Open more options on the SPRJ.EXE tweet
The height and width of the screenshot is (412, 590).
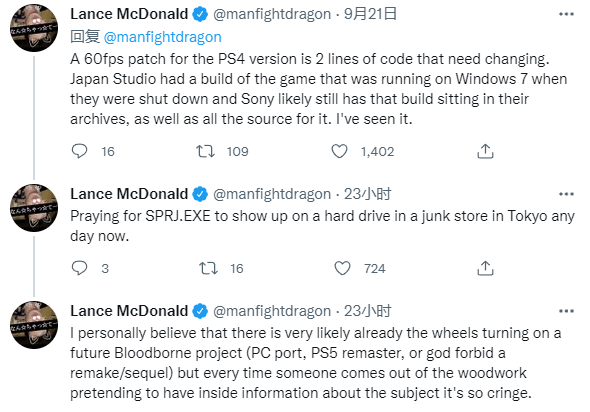tap(566, 194)
